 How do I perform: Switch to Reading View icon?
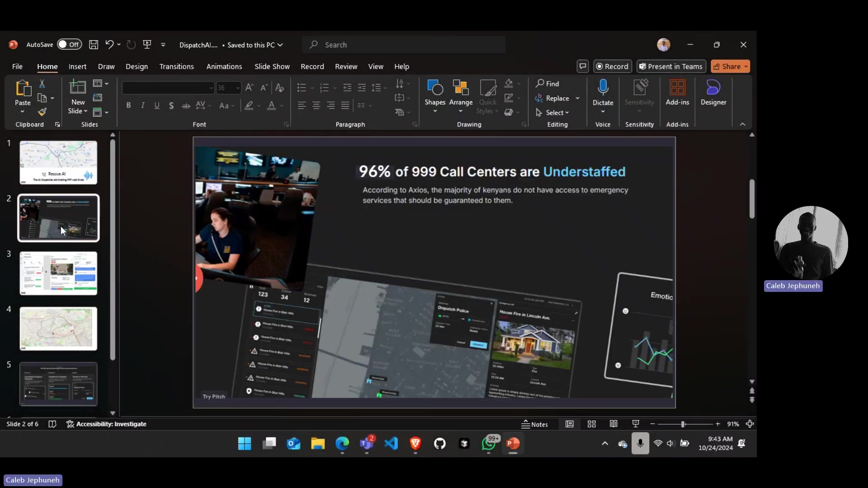coord(613,424)
